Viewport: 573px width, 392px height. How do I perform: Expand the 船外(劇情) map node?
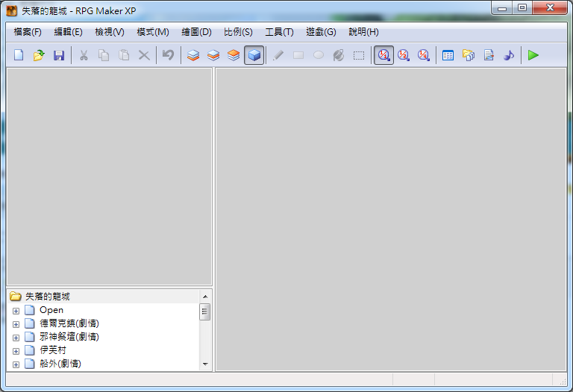[16, 364]
